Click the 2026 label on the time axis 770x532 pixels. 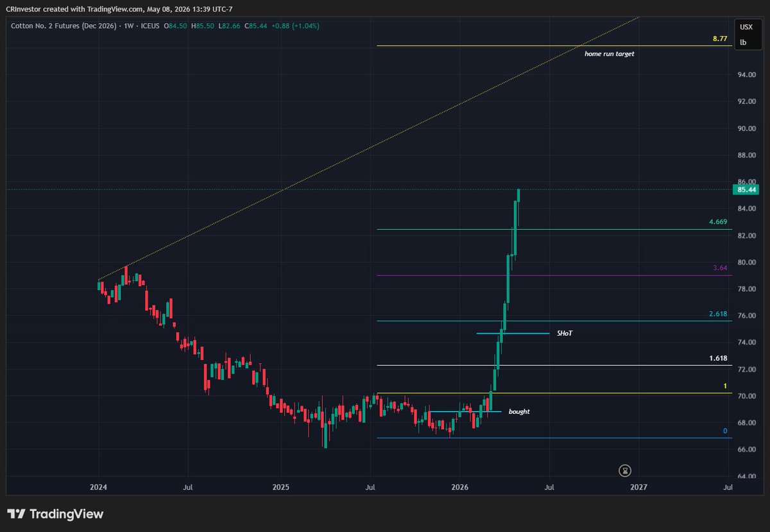(x=459, y=488)
